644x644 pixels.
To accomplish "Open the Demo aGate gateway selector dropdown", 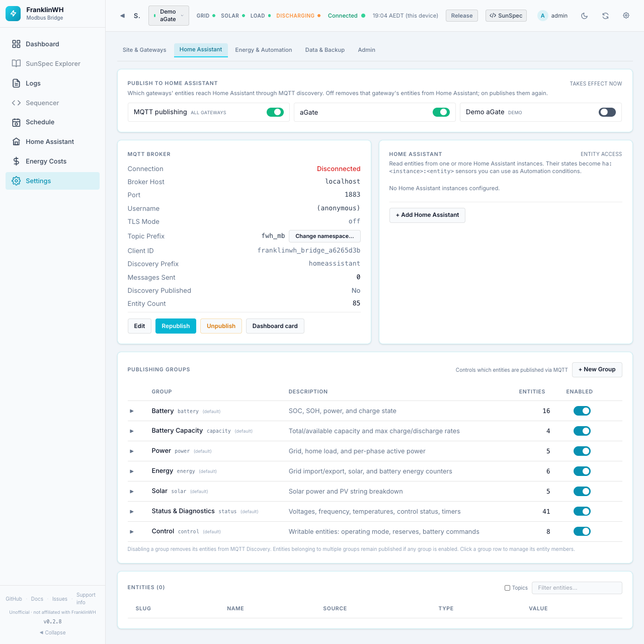I will 169,16.
